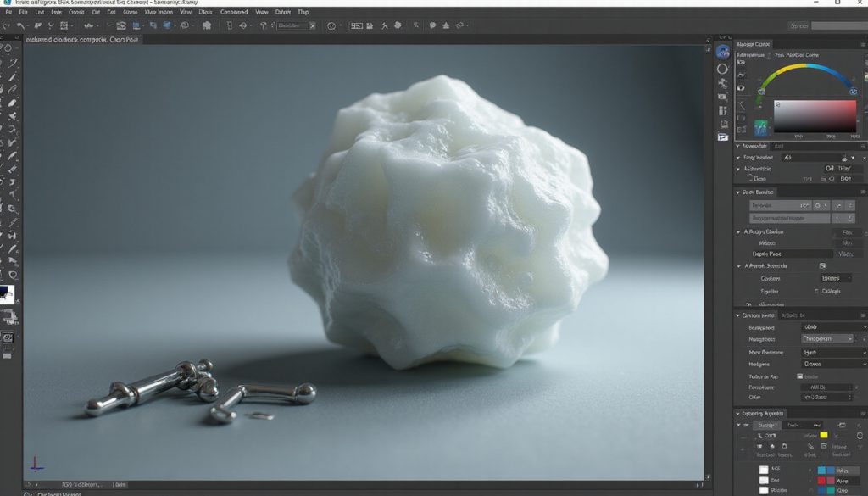Click the Bequametion input field
The height and width of the screenshot is (496, 868).
789,219
